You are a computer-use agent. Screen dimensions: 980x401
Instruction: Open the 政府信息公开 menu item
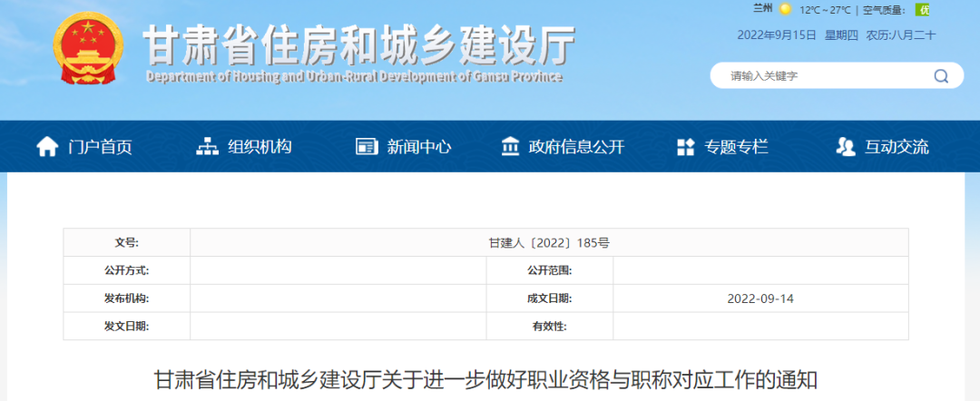point(576,147)
